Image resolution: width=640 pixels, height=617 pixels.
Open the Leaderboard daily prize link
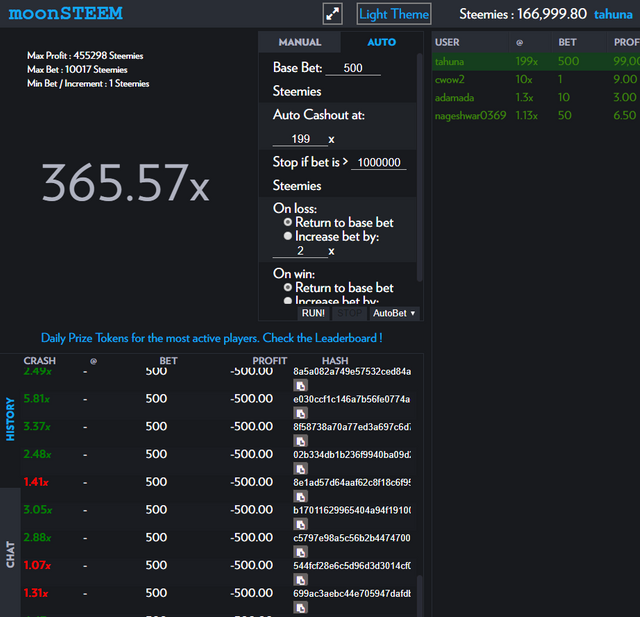211,338
